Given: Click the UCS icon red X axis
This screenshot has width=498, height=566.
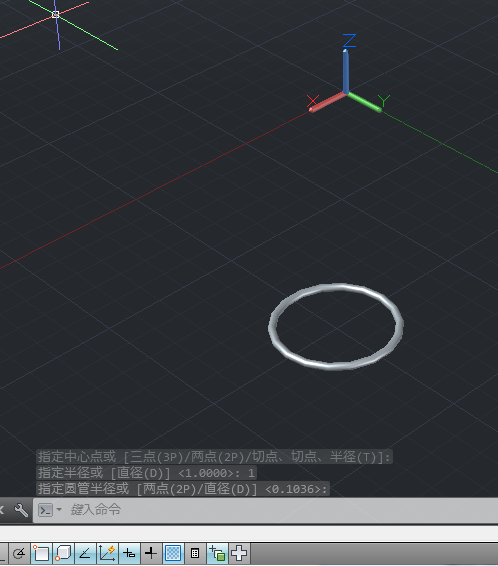Looking at the screenshot, I should click(328, 101).
